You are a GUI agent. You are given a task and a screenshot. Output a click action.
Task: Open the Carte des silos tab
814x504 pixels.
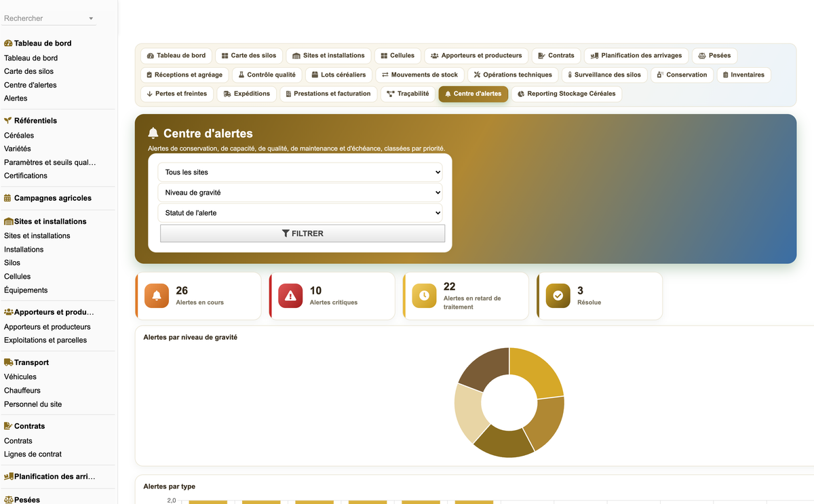(249, 56)
